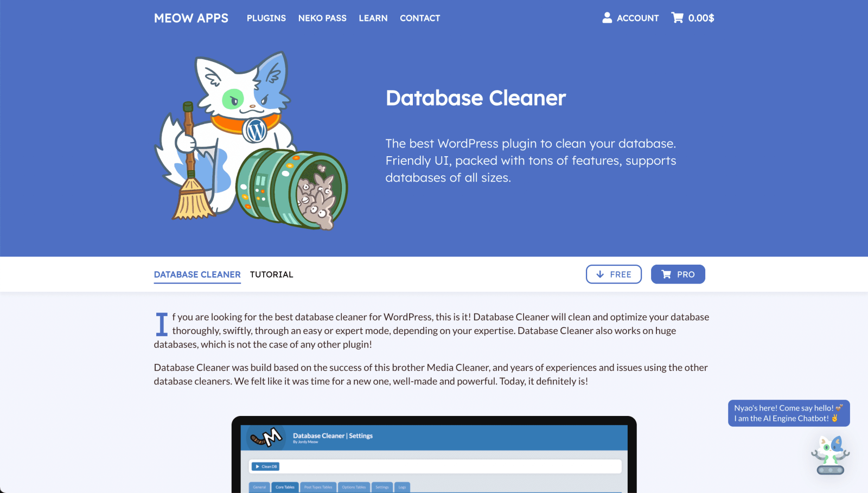This screenshot has width=868, height=493.
Task: Click the Meow Apps logo text
Action: (191, 18)
